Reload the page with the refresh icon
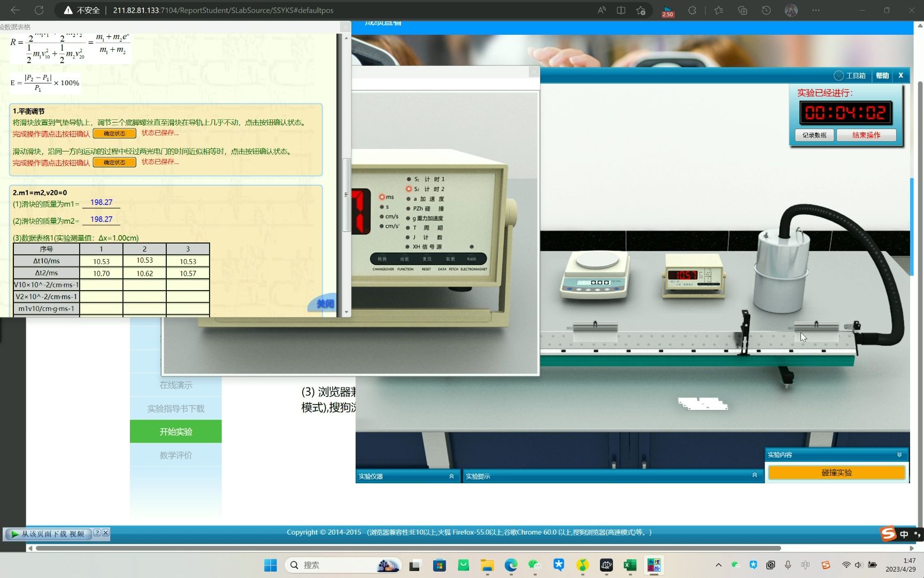Image resolution: width=924 pixels, height=578 pixels. click(x=39, y=10)
